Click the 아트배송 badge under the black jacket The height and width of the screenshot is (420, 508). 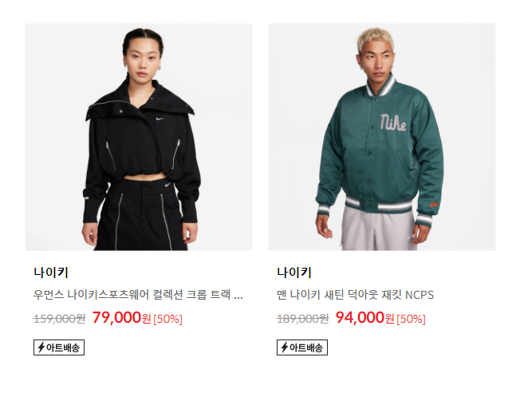tap(59, 347)
